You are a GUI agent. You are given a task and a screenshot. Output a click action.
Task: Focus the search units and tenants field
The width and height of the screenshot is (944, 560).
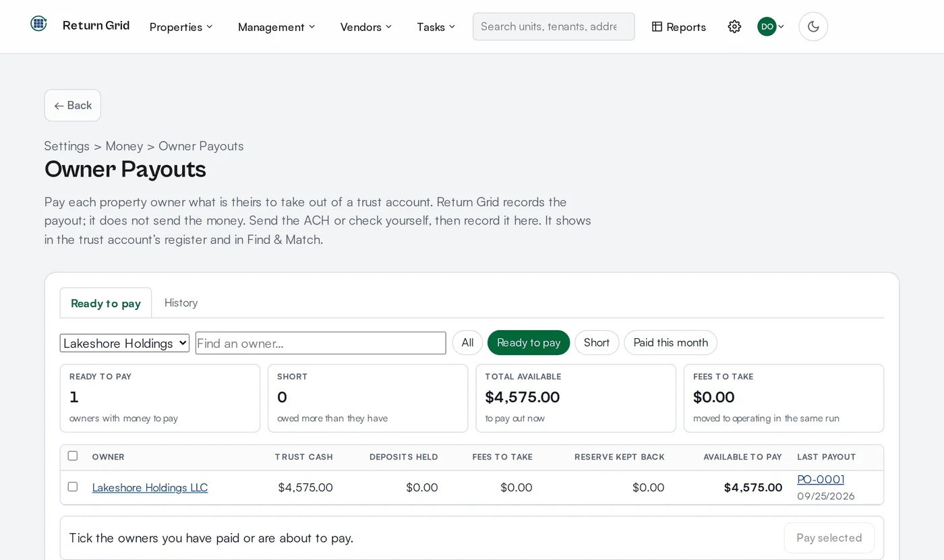coord(554,26)
